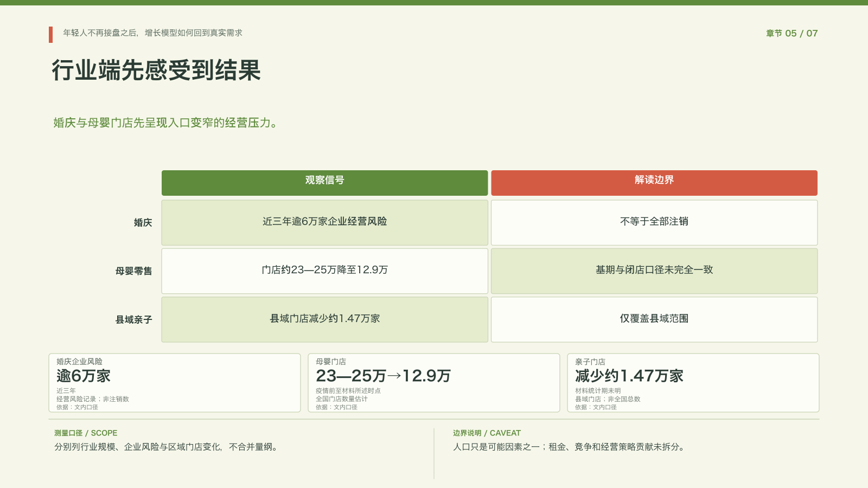Select the row label 县域亲子
868x488 pixels.
133,320
